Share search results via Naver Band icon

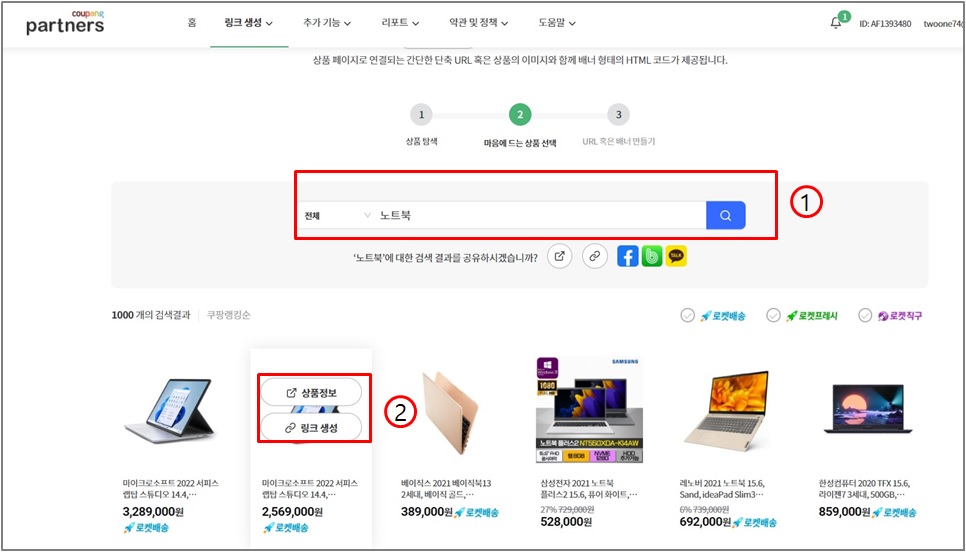[652, 256]
